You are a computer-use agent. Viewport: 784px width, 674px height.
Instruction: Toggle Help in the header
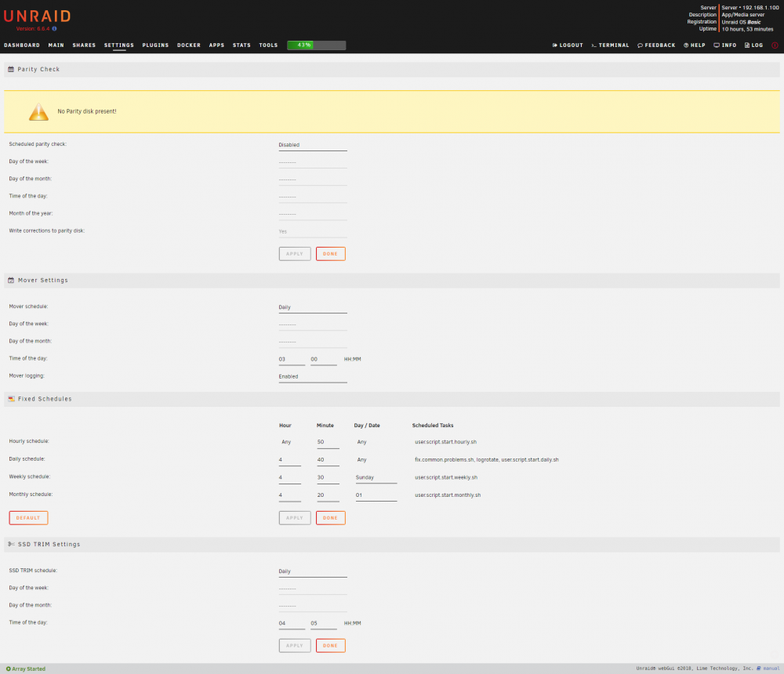pos(695,45)
